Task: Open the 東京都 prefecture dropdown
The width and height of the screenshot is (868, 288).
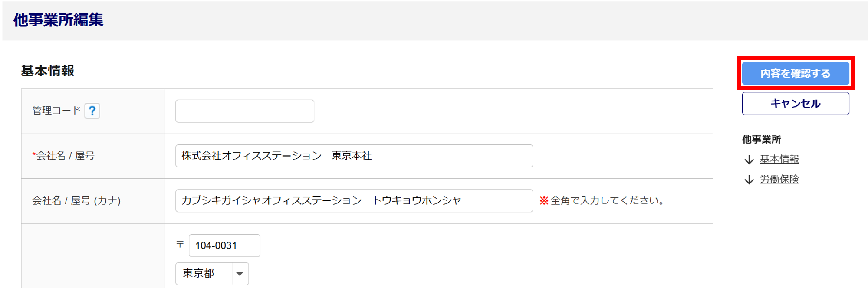Action: point(212,273)
